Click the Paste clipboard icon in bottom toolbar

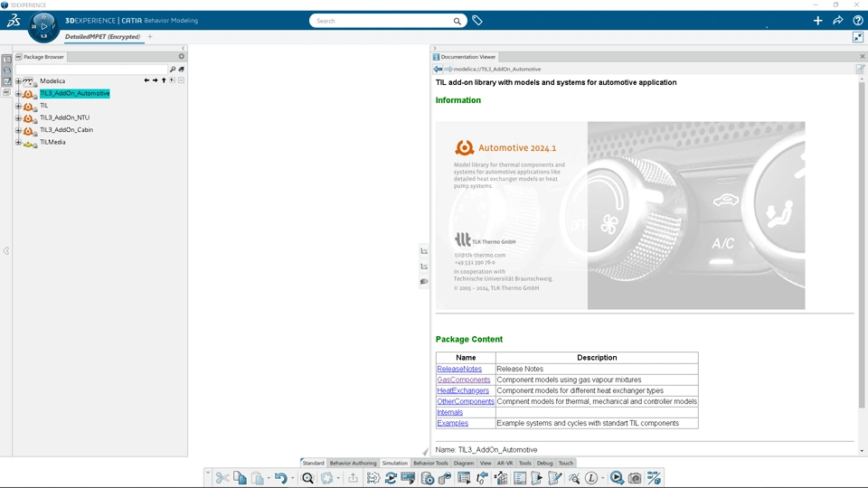click(x=258, y=478)
